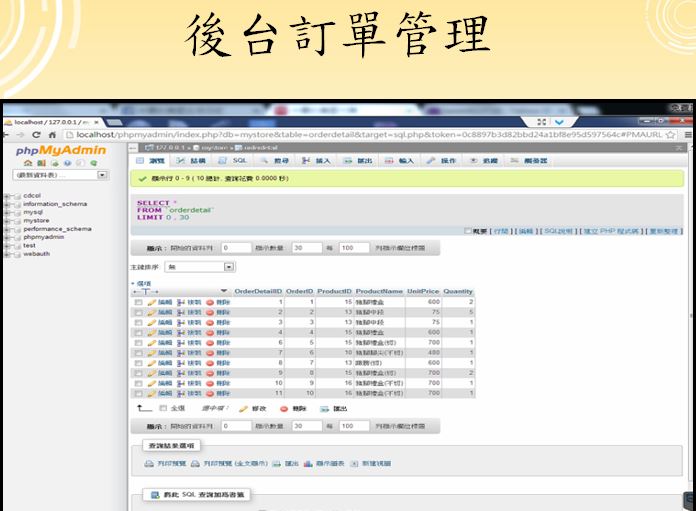Open the recent tables dropdown in sidebar
The width and height of the screenshot is (696, 511).
[x=102, y=175]
